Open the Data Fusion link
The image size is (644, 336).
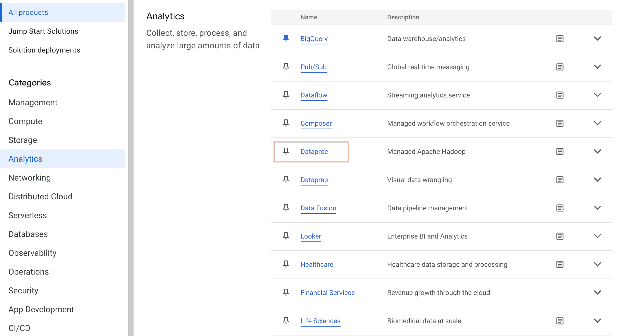pyautogui.click(x=318, y=208)
